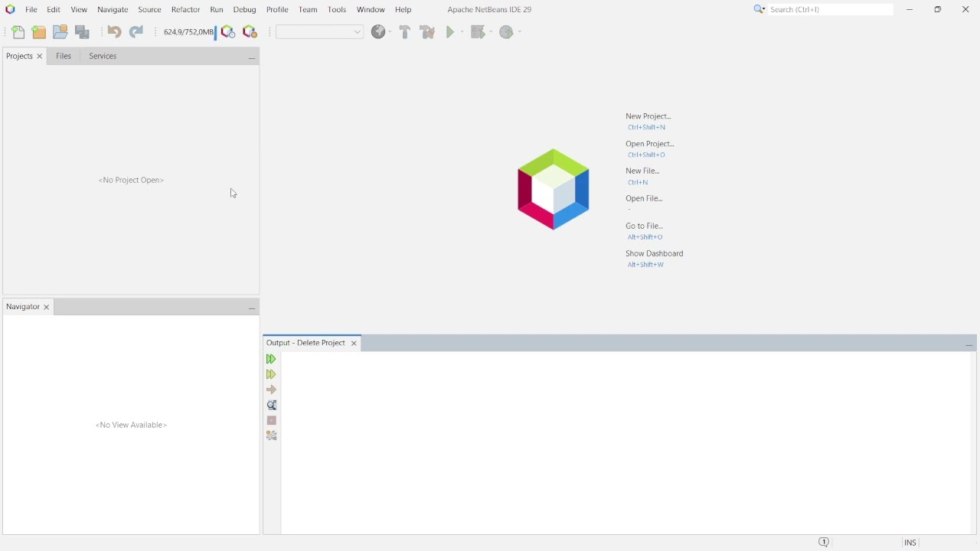The width and height of the screenshot is (980, 551).
Task: Open the browser selection dropdown arrow
Action: (390, 32)
